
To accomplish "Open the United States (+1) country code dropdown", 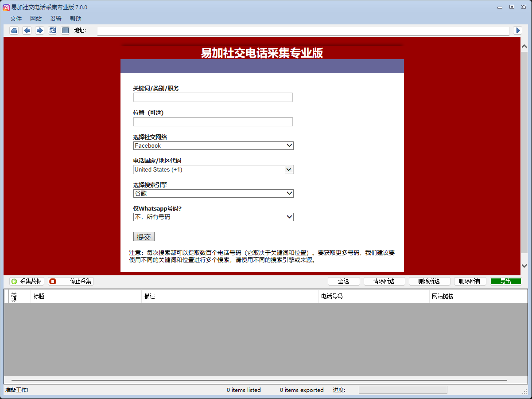I will (x=213, y=169).
